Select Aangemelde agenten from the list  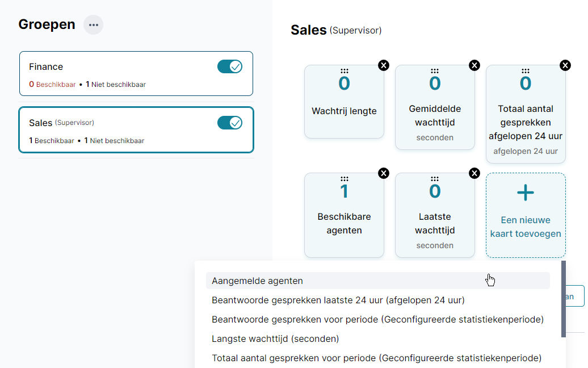pos(258,281)
